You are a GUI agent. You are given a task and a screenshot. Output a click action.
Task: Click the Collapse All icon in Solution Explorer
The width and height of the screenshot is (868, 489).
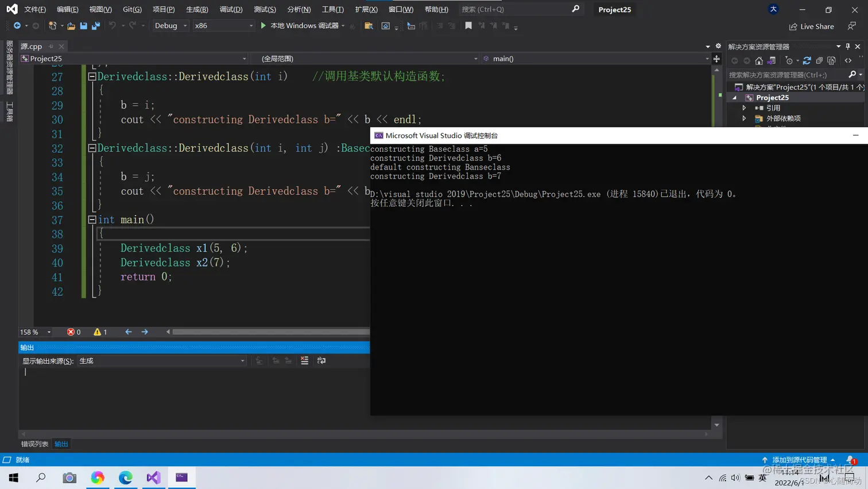(x=819, y=61)
